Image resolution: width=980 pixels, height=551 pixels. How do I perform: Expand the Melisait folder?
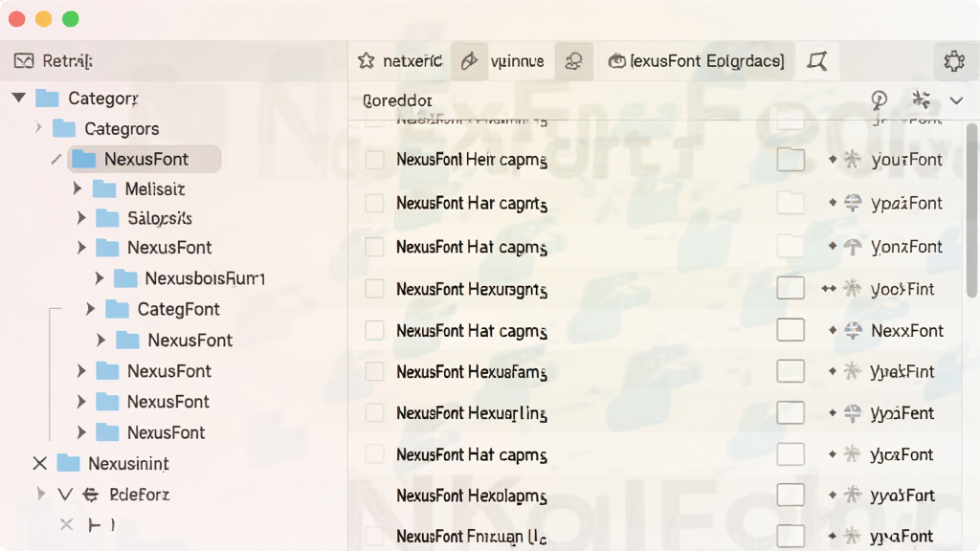(78, 188)
